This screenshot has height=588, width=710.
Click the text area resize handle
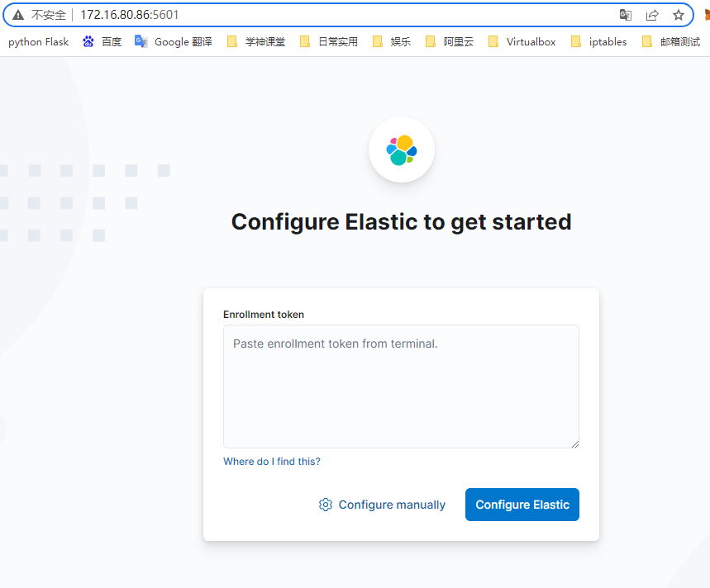point(575,444)
